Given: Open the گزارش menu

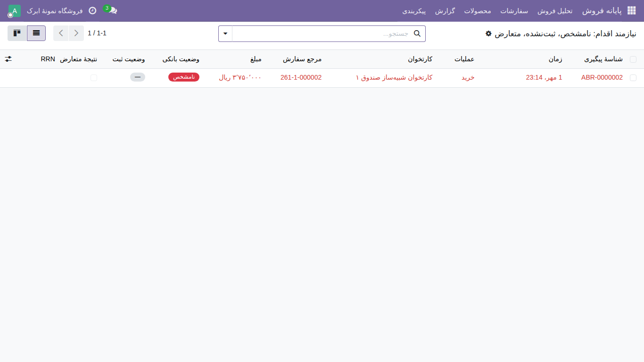Looking at the screenshot, I should (445, 10).
